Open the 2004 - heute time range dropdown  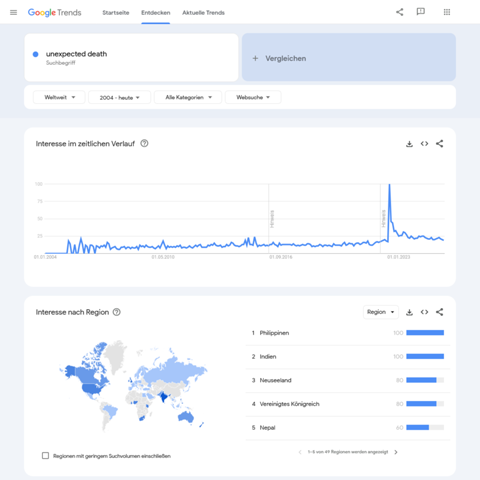(x=119, y=97)
